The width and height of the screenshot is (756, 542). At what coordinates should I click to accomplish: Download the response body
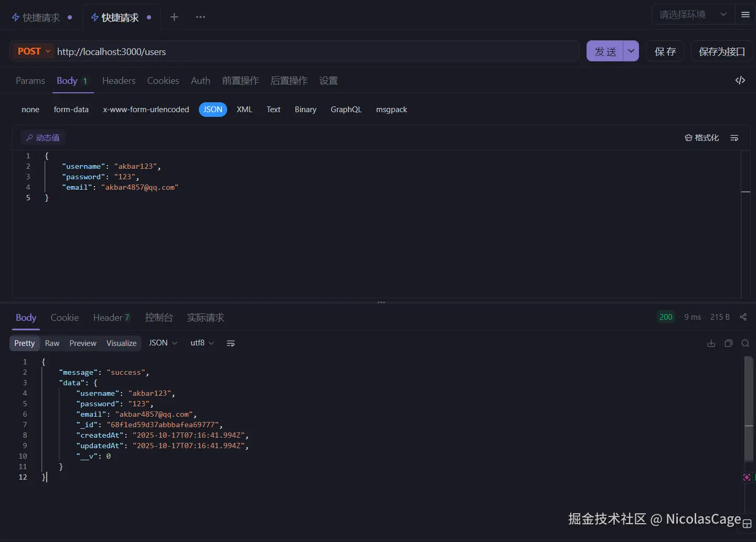711,343
